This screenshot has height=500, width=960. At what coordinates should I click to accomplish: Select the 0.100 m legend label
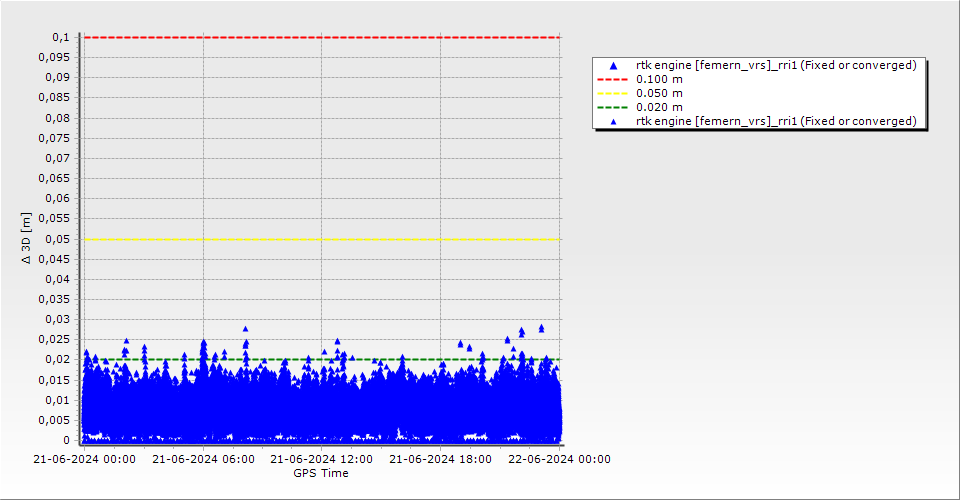[x=660, y=79]
